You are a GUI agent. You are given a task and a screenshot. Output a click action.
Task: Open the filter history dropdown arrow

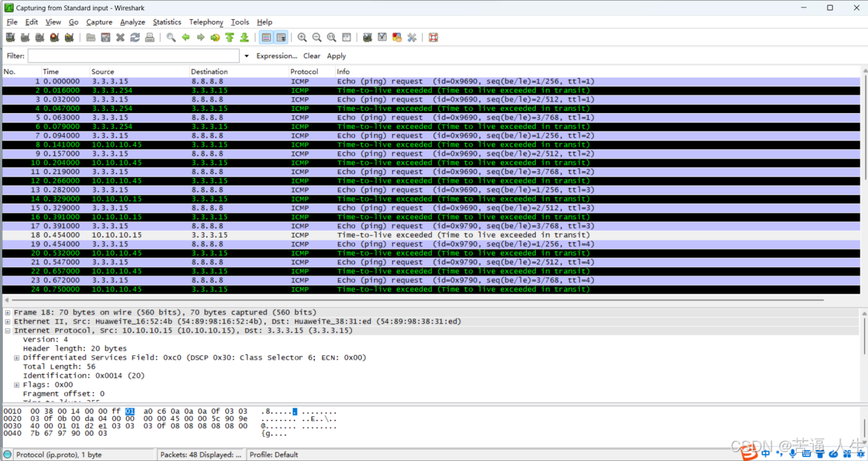(246, 56)
